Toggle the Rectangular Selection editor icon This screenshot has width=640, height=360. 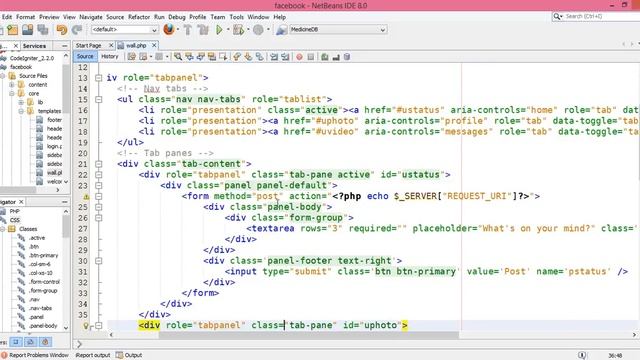tap(223, 57)
